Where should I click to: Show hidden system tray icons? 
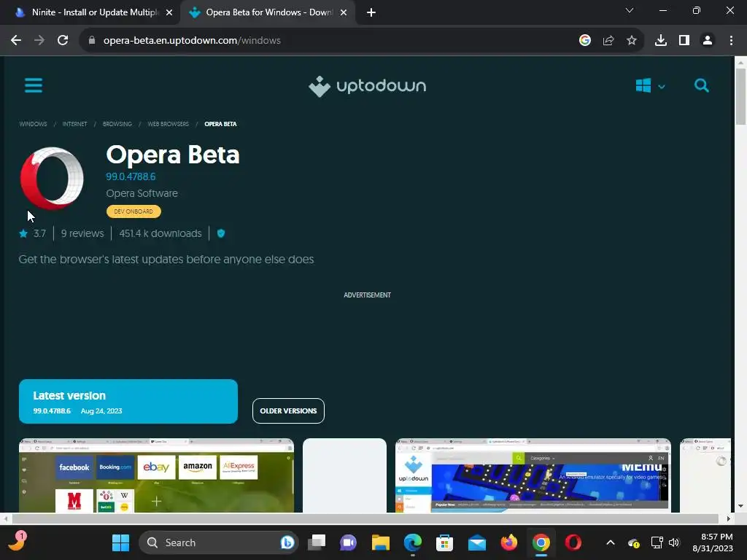(611, 542)
